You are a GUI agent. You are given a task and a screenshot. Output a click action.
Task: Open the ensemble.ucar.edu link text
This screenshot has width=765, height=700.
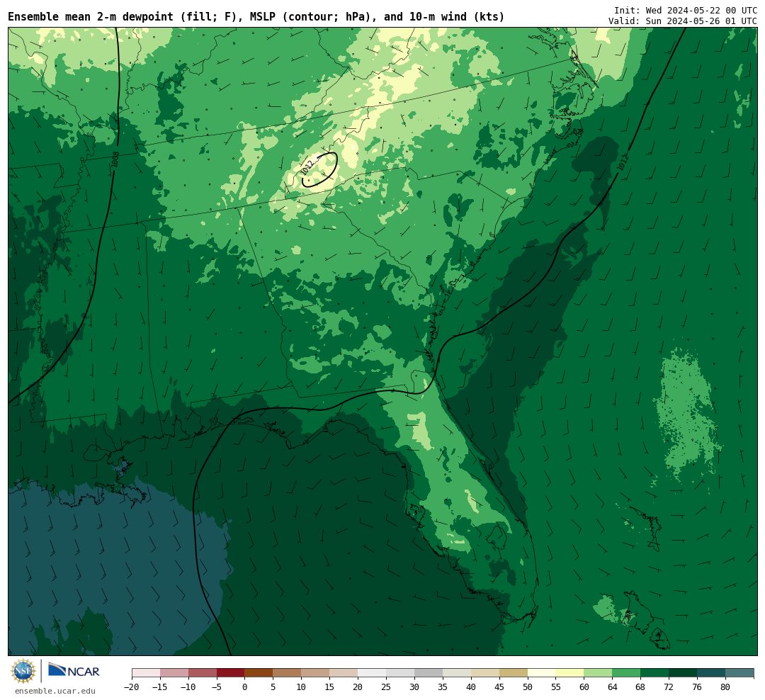click(x=55, y=691)
